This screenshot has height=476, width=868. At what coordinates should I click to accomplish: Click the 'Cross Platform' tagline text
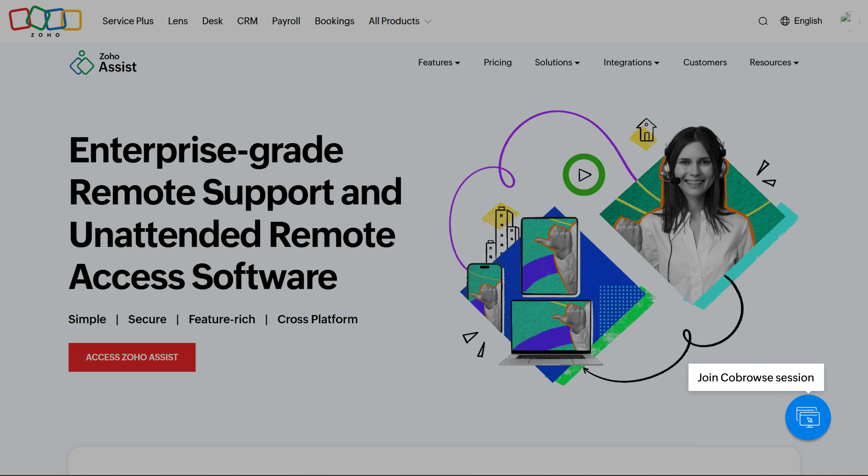pos(318,319)
